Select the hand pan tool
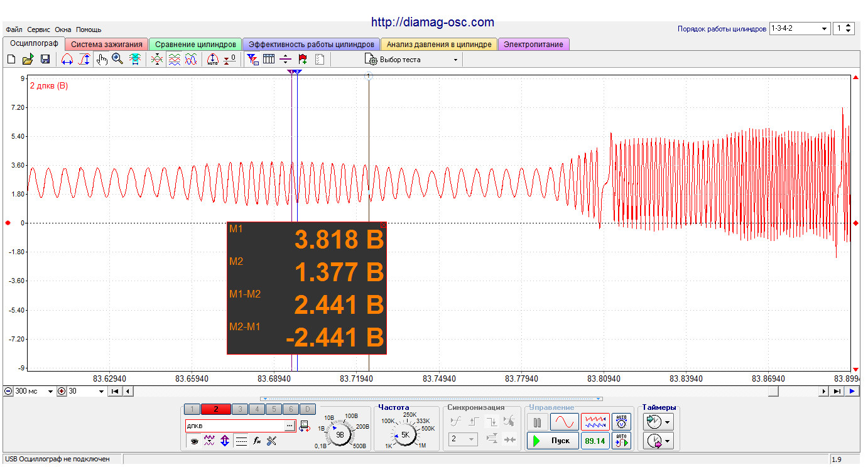This screenshot has width=868, height=467. pyautogui.click(x=101, y=59)
